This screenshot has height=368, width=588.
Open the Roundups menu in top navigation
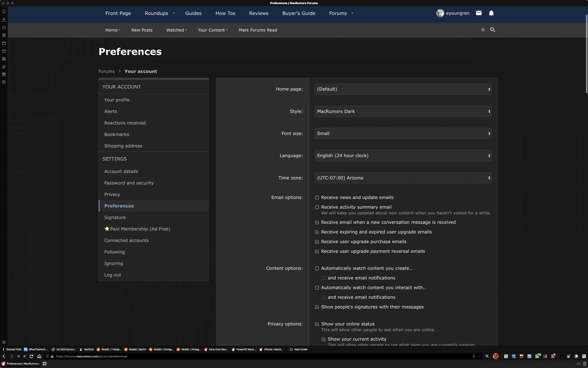(156, 13)
